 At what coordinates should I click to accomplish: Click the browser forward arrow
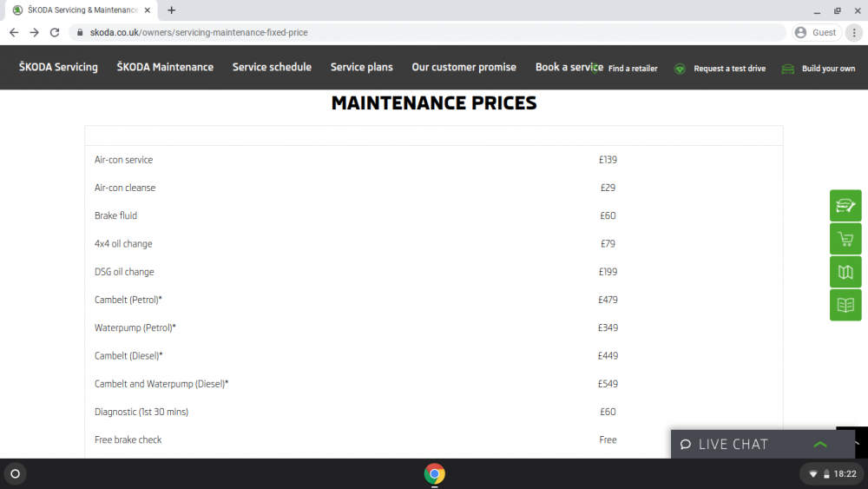35,33
